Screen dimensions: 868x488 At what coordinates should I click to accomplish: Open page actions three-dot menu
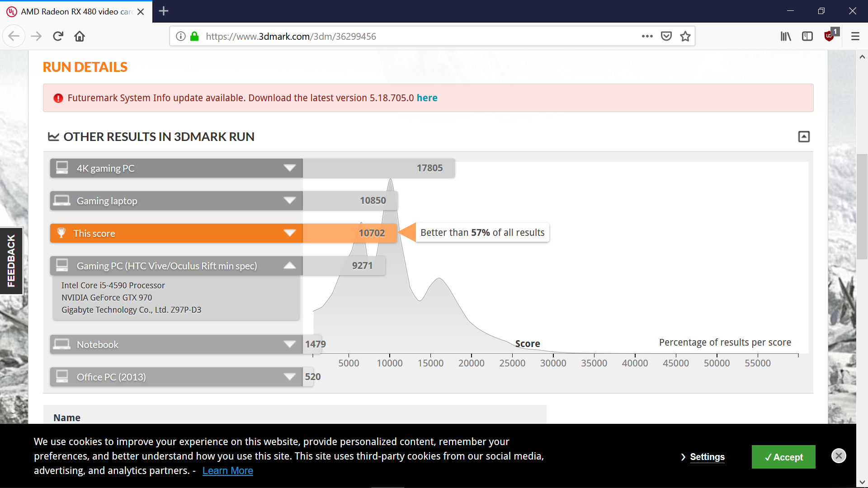[647, 36]
